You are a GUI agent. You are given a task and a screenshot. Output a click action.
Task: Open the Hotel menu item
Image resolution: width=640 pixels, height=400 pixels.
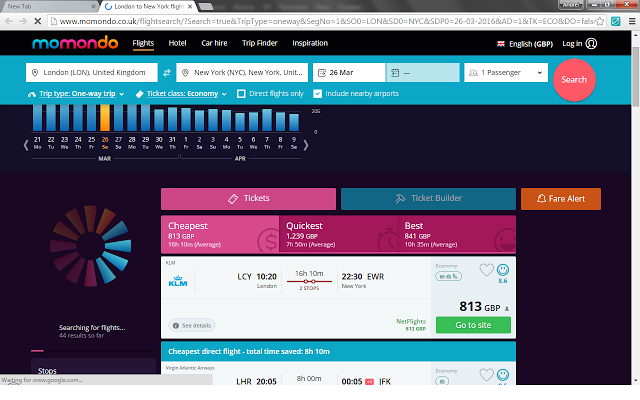(x=177, y=43)
